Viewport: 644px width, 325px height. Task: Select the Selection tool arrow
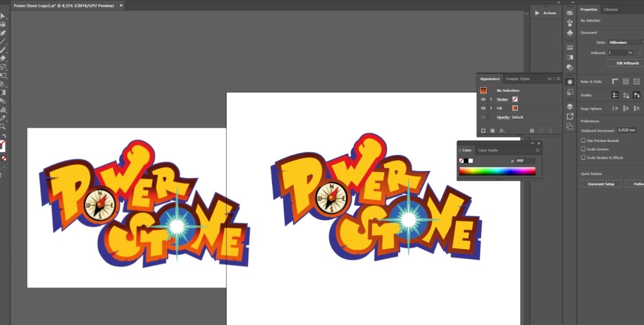coord(3,16)
